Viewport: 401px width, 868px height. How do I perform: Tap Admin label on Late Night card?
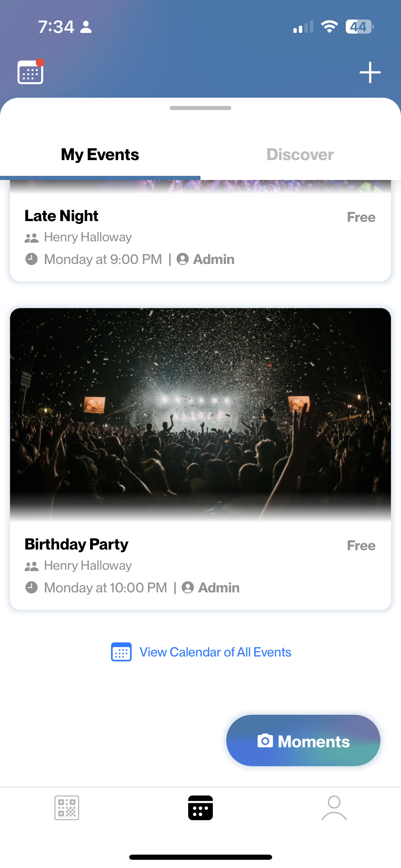point(214,259)
